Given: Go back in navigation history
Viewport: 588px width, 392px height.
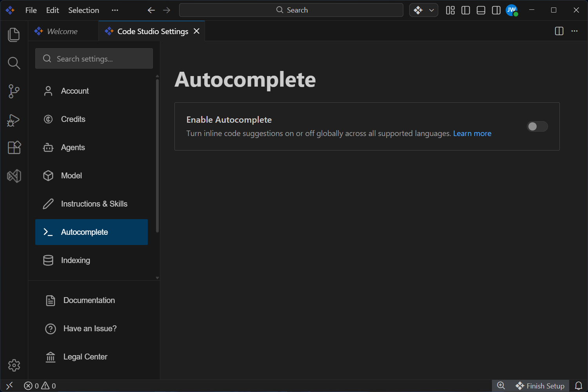Looking at the screenshot, I should tap(151, 10).
